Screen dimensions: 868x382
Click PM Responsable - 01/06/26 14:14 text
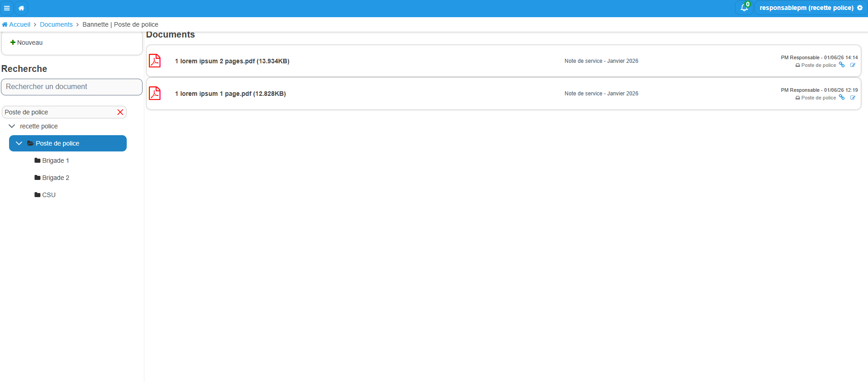(819, 57)
